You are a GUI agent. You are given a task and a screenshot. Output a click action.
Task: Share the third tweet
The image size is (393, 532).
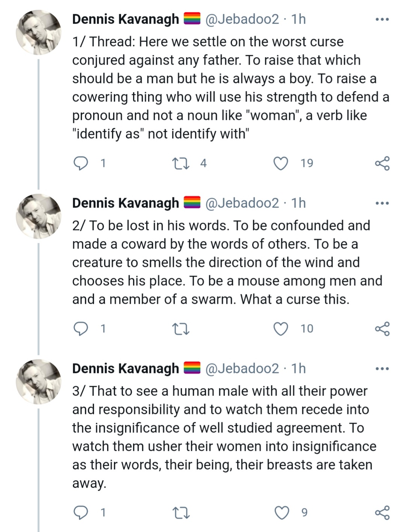point(382,512)
